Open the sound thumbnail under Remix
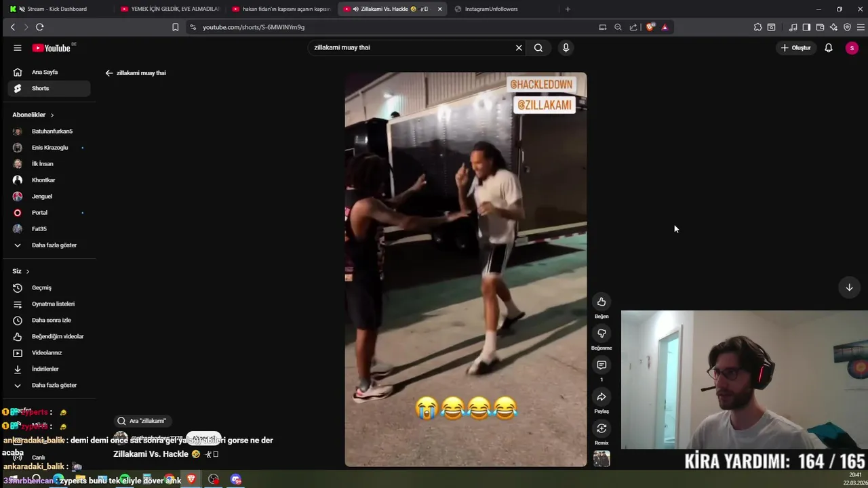Viewport: 868px width, 488px height. click(x=601, y=459)
